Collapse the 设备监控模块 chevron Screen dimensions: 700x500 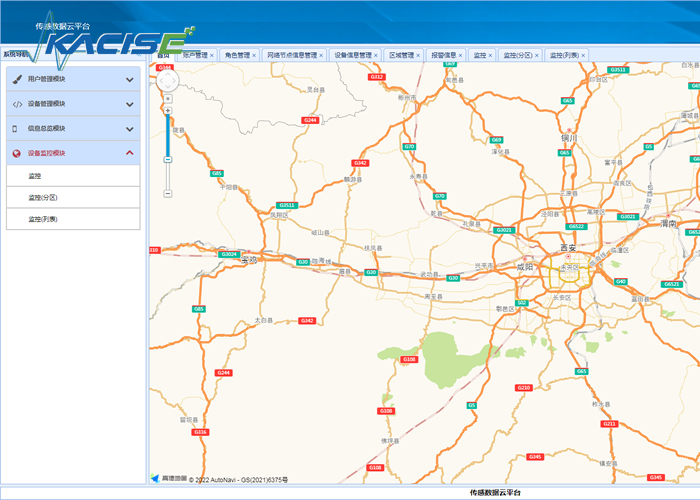[129, 153]
